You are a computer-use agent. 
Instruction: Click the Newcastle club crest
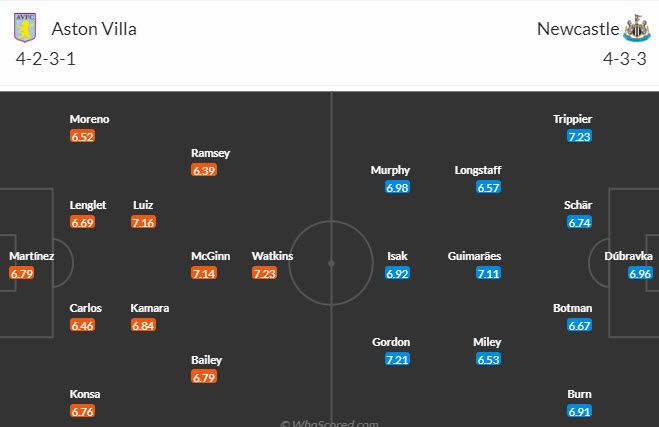click(636, 28)
